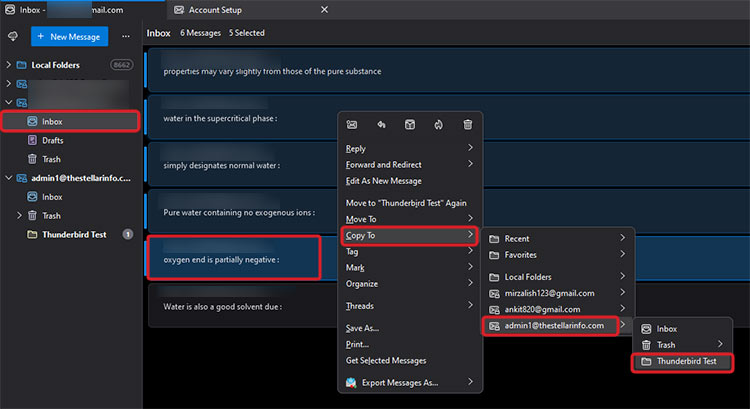The height and width of the screenshot is (409, 750).
Task: Select message 'Water is also a good solvent'
Action: click(449, 306)
